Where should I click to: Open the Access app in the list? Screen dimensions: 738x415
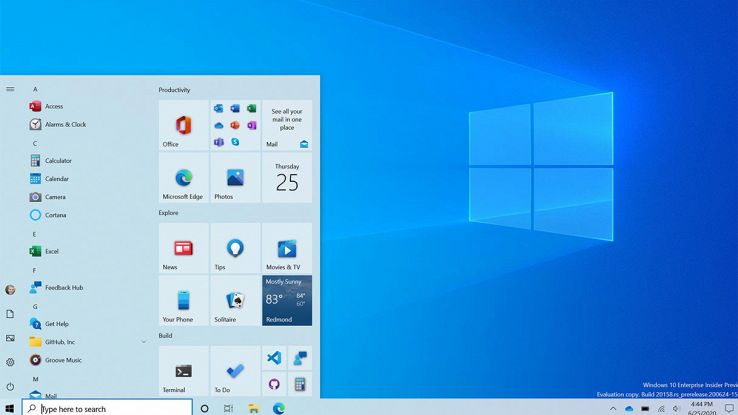(x=87, y=106)
